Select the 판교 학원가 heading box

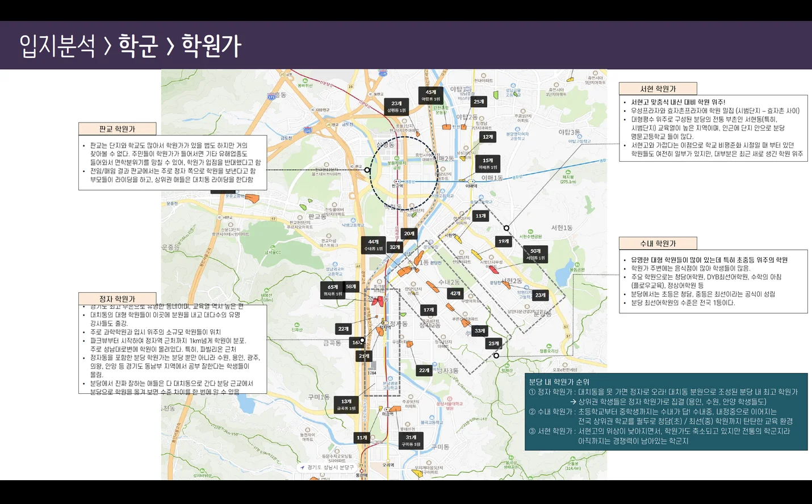click(x=117, y=129)
